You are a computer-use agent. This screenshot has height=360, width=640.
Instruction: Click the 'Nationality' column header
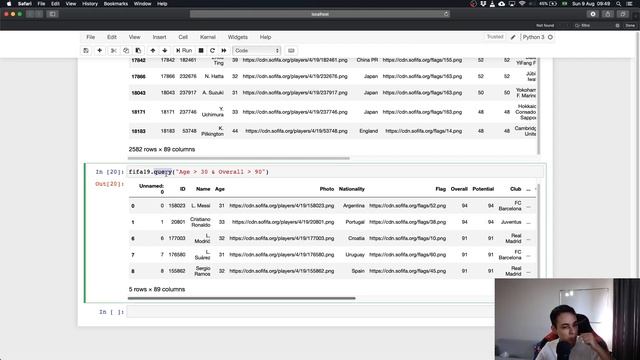(351, 189)
